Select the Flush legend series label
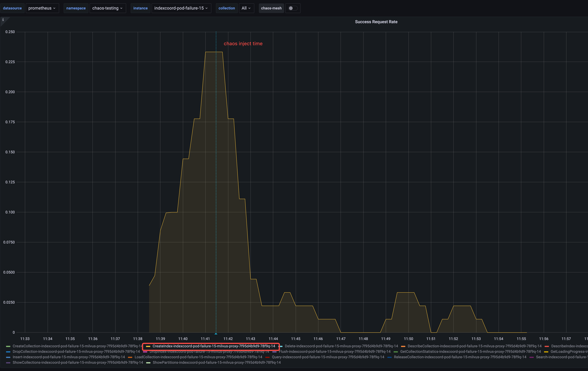 pyautogui.click(x=334, y=351)
